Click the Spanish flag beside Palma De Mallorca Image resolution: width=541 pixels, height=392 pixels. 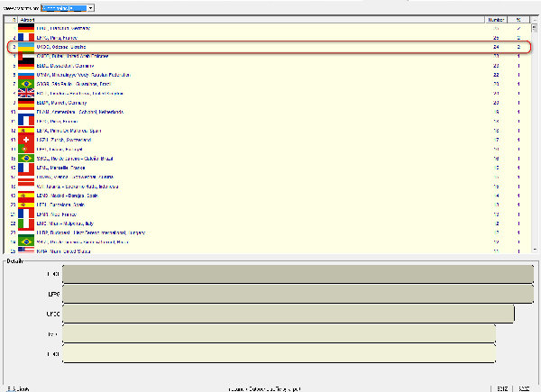pyautogui.click(x=26, y=131)
